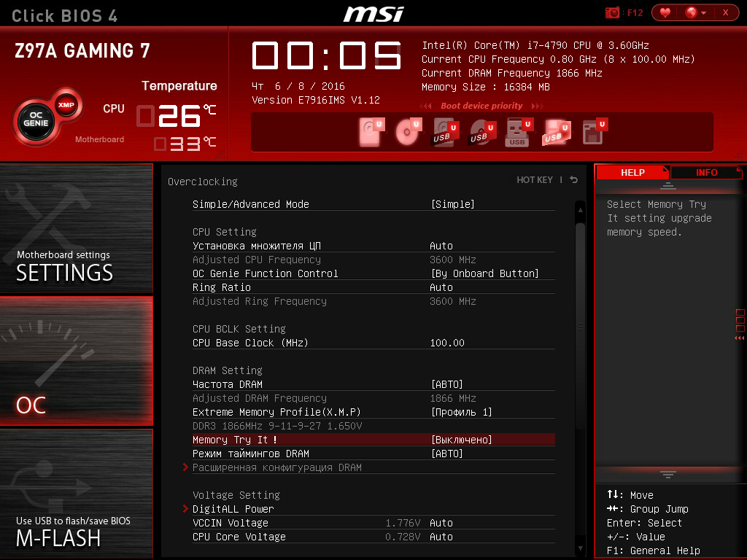Click the Memory Size 16384 MB text
Viewport: 747px width, 560px height.
(485, 87)
